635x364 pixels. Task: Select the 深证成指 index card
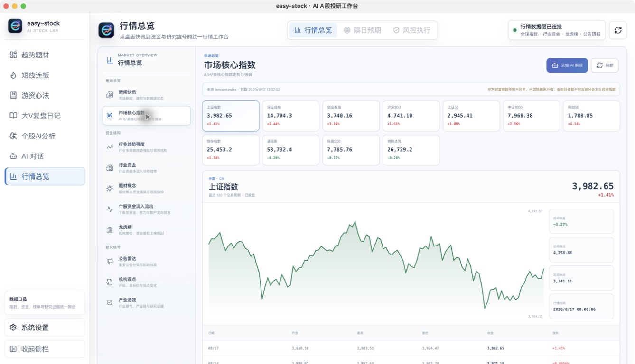point(291,116)
